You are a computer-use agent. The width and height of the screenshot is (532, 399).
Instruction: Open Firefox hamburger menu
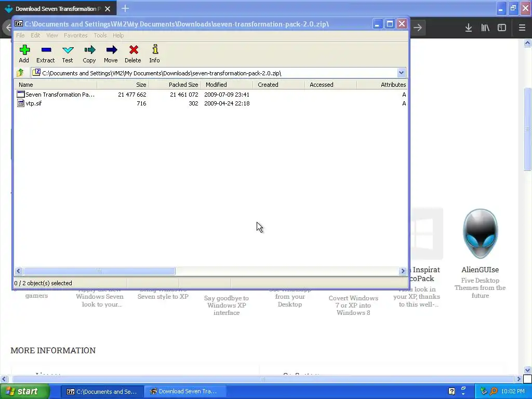[x=522, y=28]
